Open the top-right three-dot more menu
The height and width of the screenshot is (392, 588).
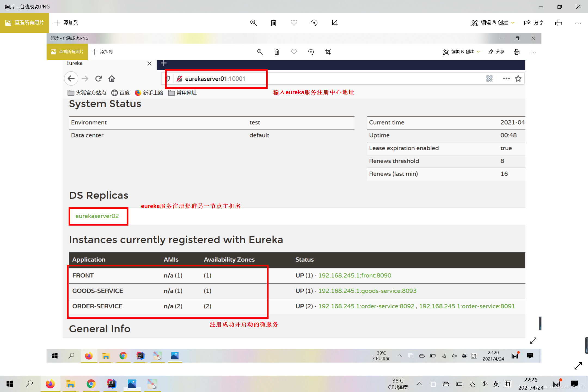(578, 23)
